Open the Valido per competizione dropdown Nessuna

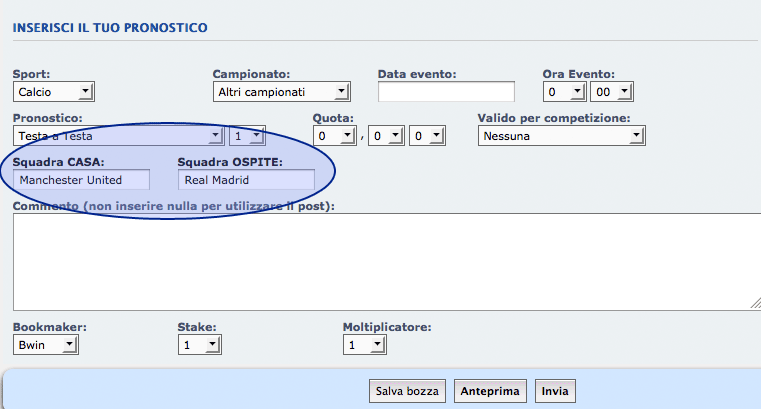click(x=562, y=136)
